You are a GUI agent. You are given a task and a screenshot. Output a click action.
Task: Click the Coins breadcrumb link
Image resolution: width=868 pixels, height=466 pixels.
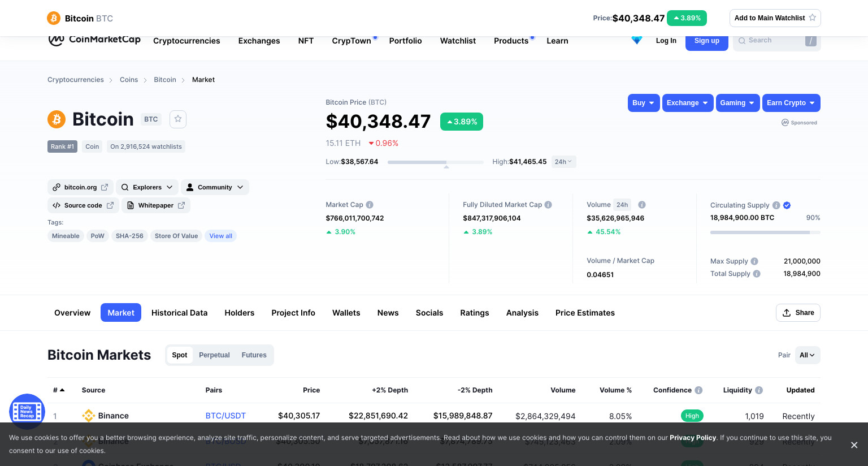129,80
